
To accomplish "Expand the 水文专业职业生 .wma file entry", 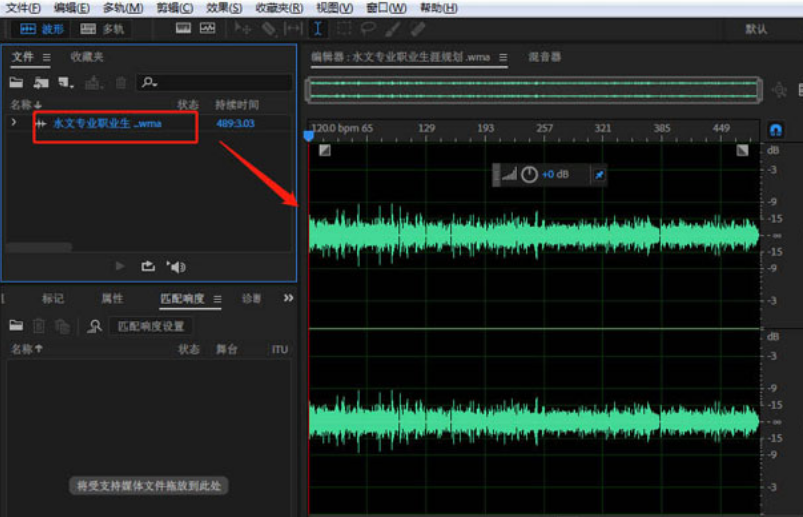I will pos(14,123).
